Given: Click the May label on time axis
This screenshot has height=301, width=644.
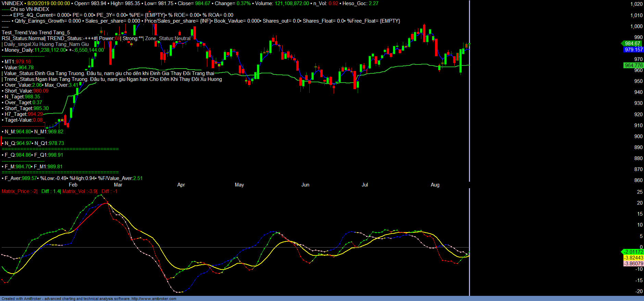Looking at the screenshot, I should click(239, 185).
